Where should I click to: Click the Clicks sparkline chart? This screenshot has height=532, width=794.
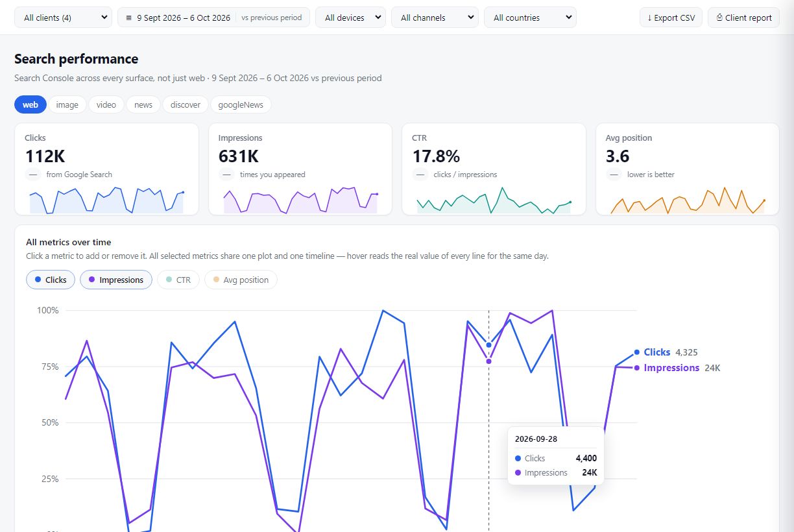tap(106, 200)
